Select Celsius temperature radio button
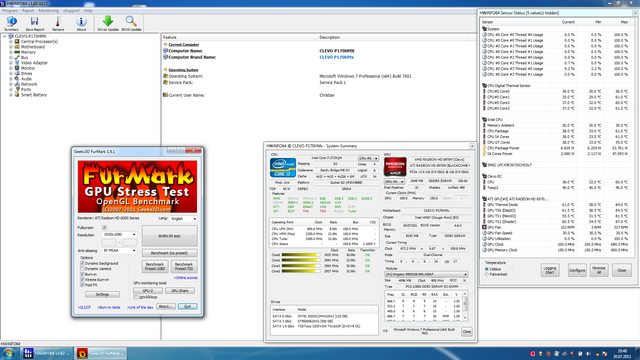This screenshot has height=360, width=640. [487, 269]
